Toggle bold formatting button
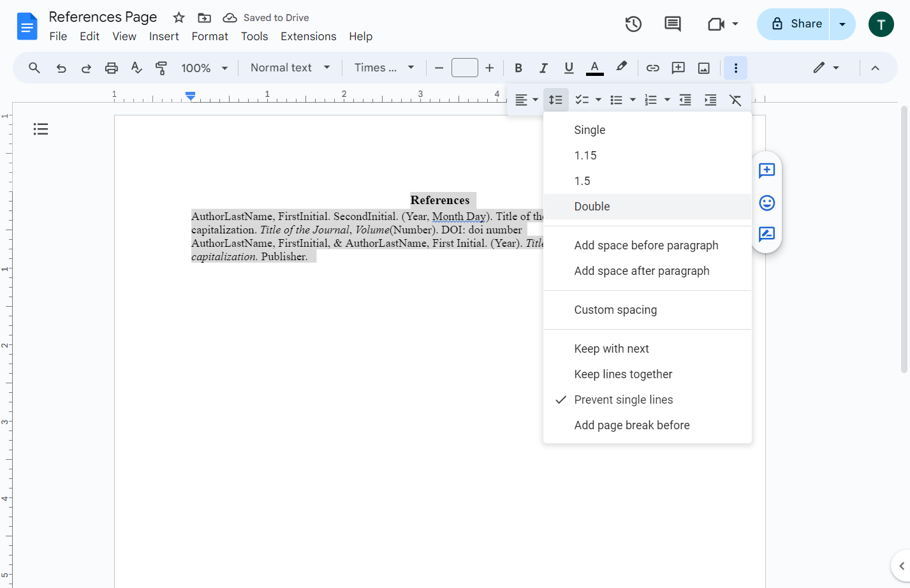The width and height of the screenshot is (910, 588). [518, 68]
